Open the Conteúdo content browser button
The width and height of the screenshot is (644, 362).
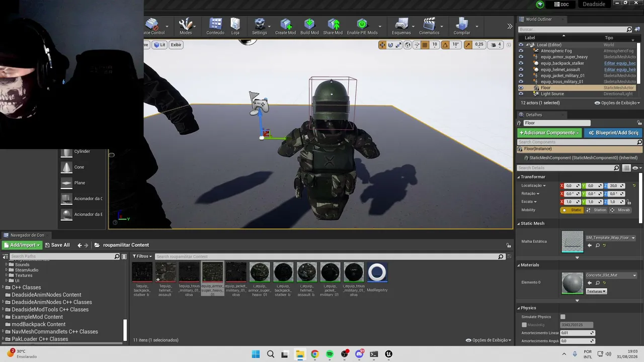point(215,26)
